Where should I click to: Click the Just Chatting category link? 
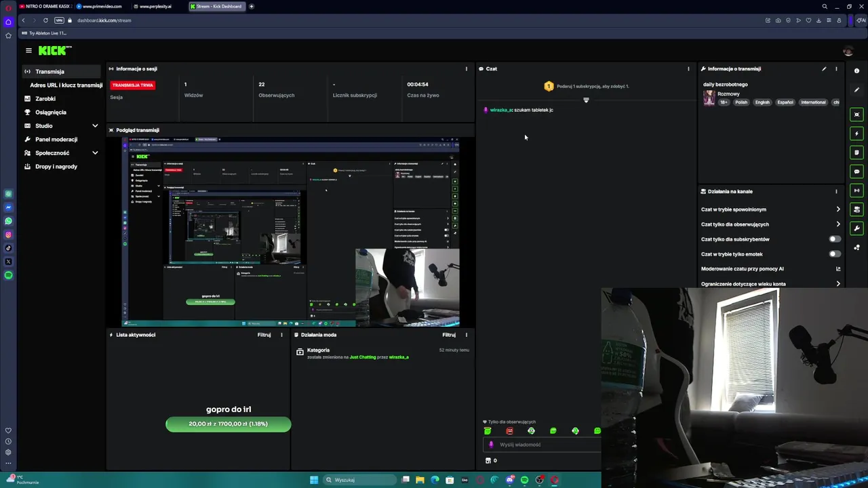[362, 357]
